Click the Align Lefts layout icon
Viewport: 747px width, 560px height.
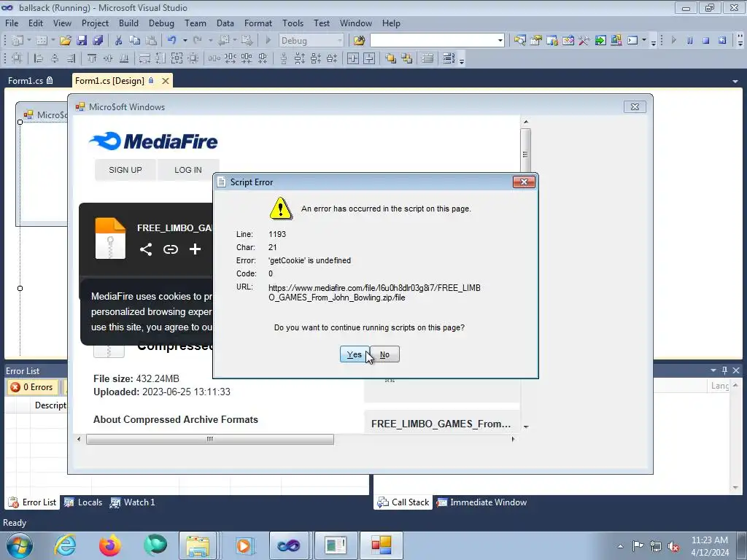39,58
